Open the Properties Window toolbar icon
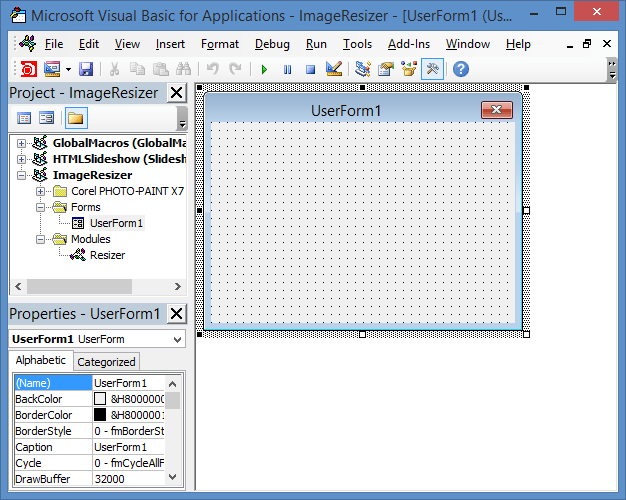Image resolution: width=626 pixels, height=500 pixels. click(x=386, y=69)
